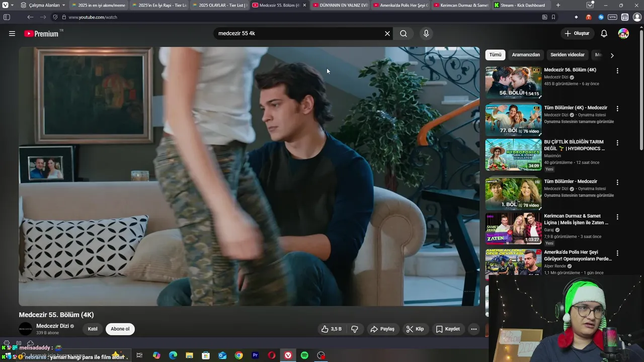Screen dimensions: 644x362
Task: Open Outlook from the taskbar
Action: pos(222,355)
